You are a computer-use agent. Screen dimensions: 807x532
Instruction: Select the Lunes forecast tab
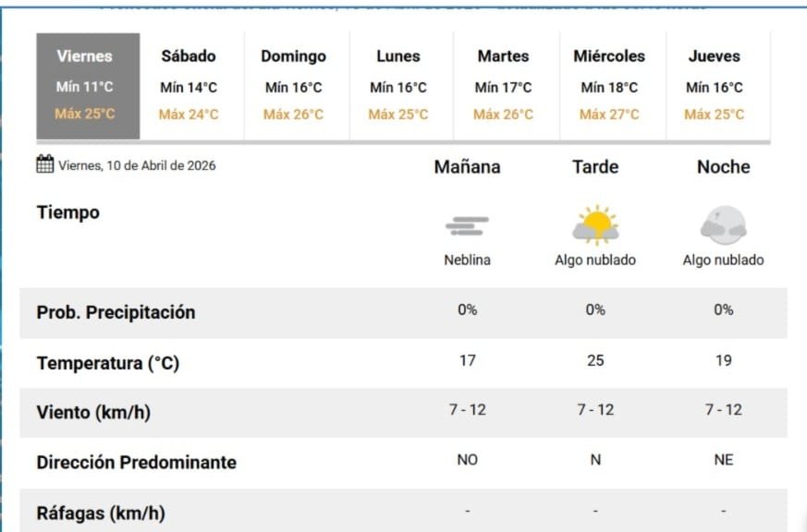[x=400, y=86]
